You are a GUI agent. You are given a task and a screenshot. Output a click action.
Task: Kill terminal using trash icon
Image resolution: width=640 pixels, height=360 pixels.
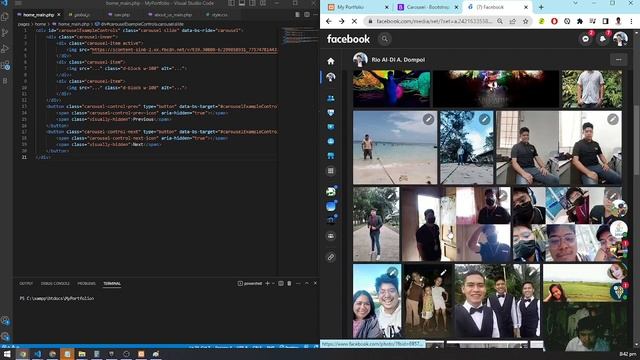(x=289, y=283)
